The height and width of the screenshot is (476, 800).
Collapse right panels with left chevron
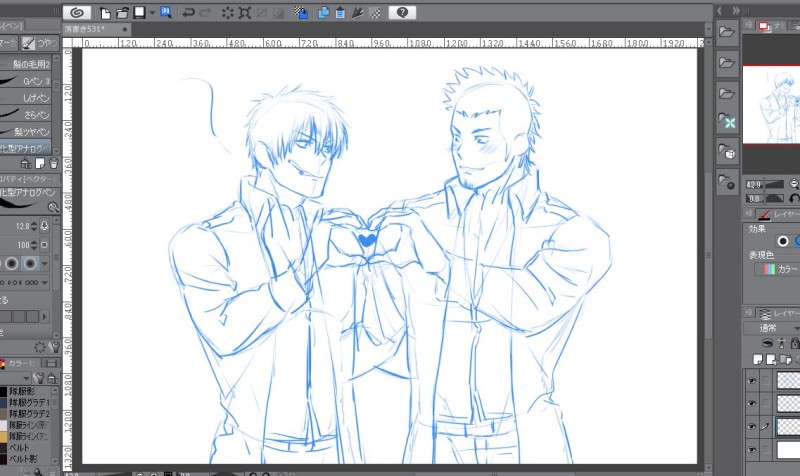719,11
